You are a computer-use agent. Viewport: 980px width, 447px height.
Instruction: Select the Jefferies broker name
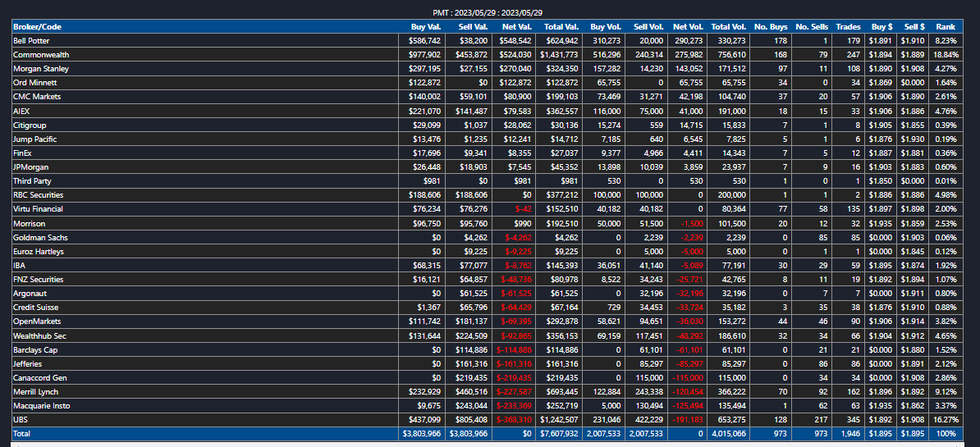[28, 364]
